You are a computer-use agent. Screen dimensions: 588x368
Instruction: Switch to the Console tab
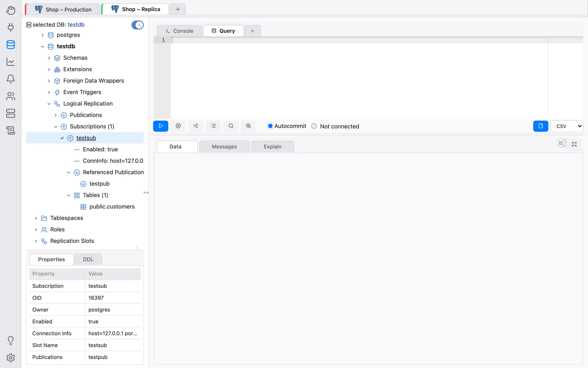179,31
